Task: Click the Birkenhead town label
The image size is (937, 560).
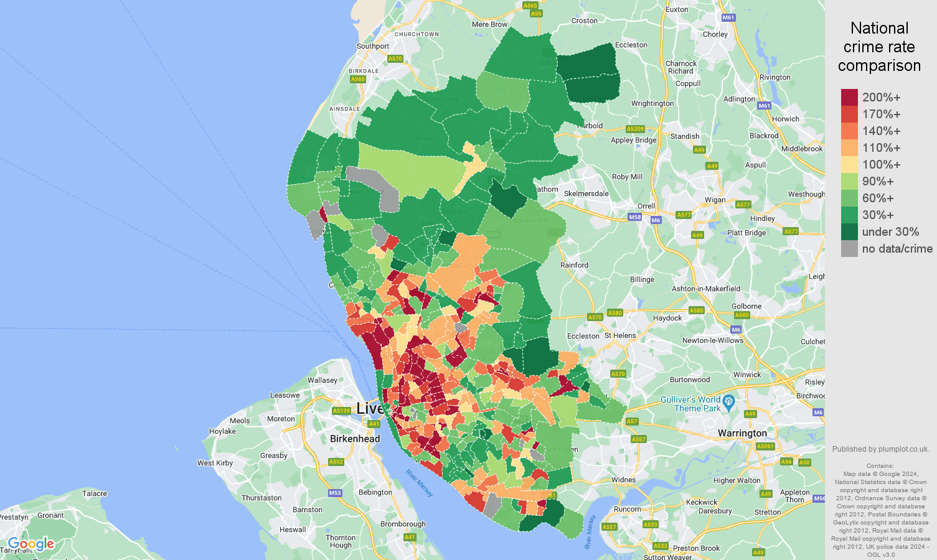Action: pyautogui.click(x=355, y=439)
